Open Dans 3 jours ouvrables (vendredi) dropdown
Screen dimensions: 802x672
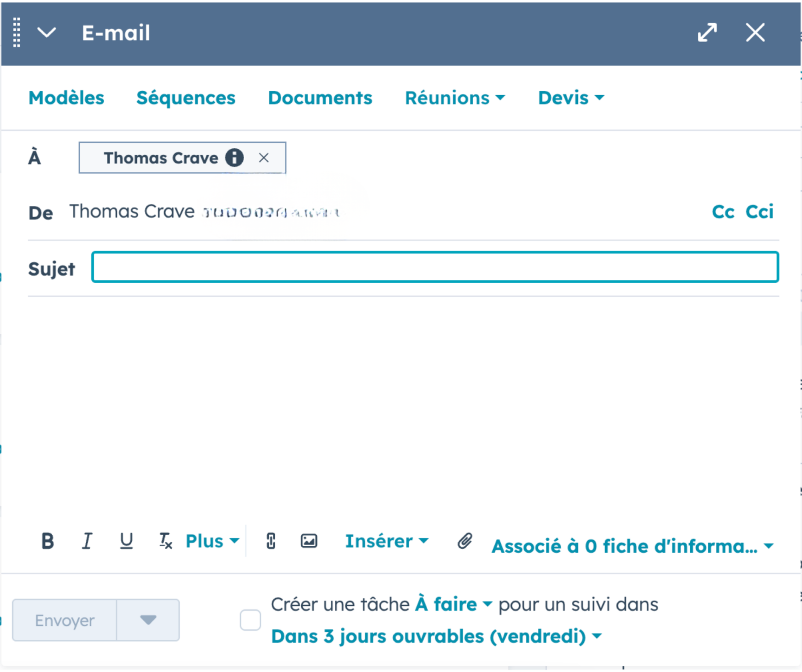436,636
